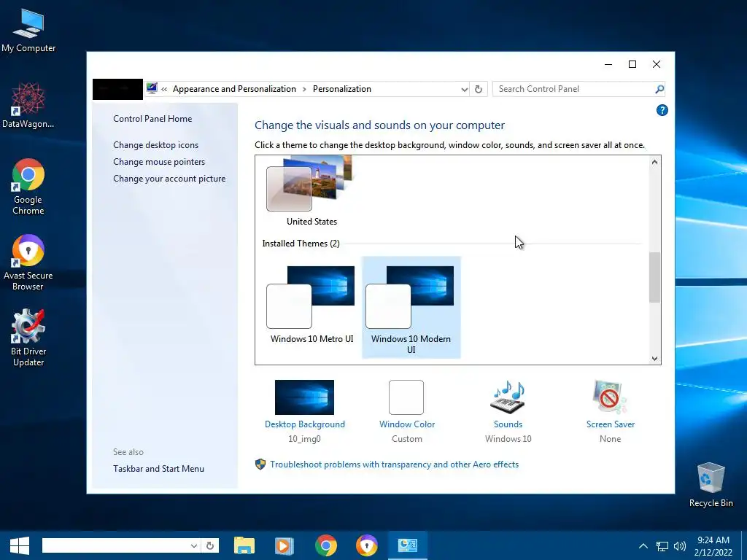Open Control Panel Home
Image resolution: width=747 pixels, height=560 pixels.
[x=152, y=119]
